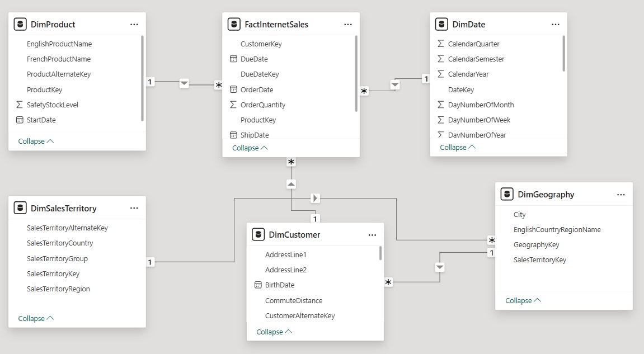
Task: Click the DimGeography table database icon
Action: [507, 194]
